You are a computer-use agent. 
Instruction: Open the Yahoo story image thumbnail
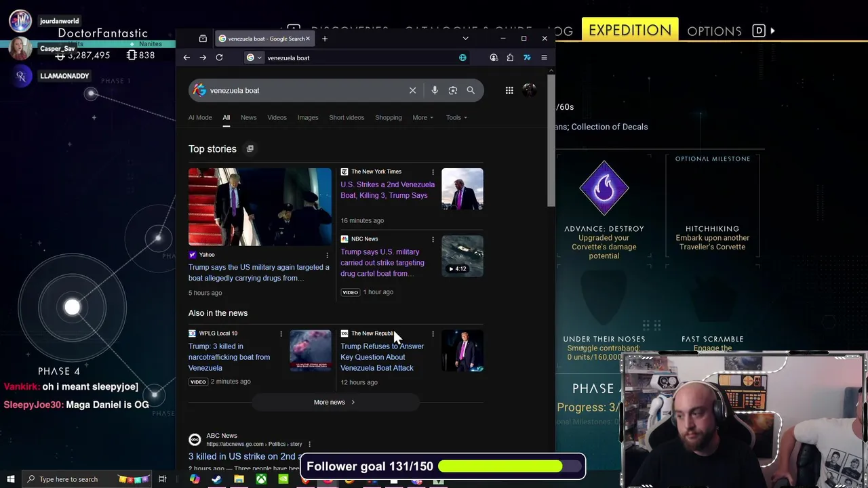260,207
